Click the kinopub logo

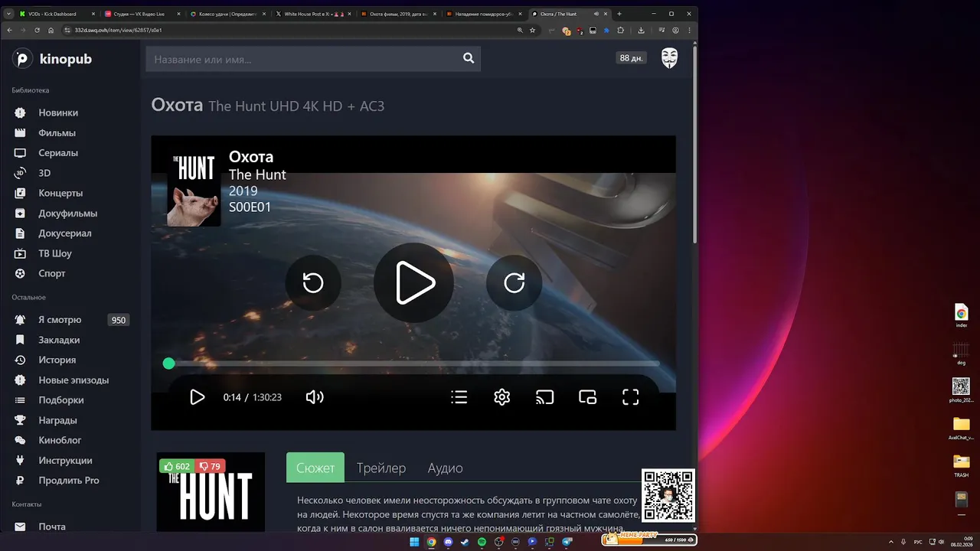[x=52, y=59]
